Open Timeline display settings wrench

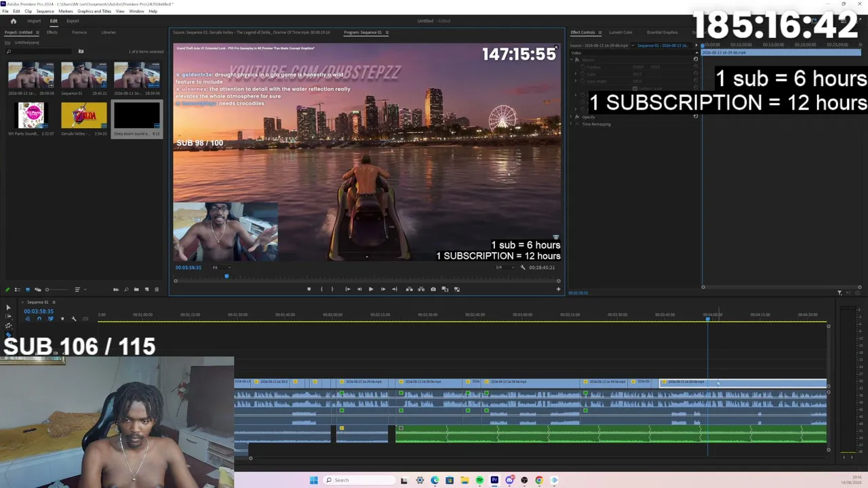click(74, 319)
